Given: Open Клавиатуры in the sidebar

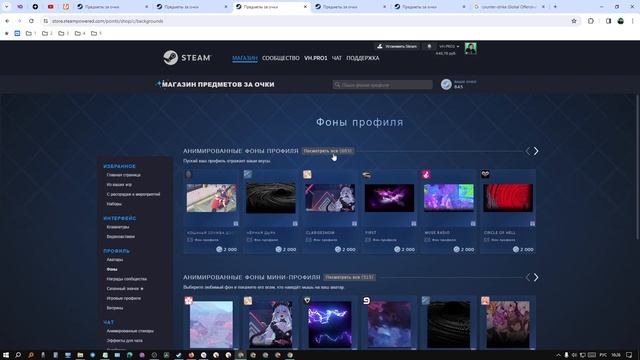Looking at the screenshot, I should [118, 227].
